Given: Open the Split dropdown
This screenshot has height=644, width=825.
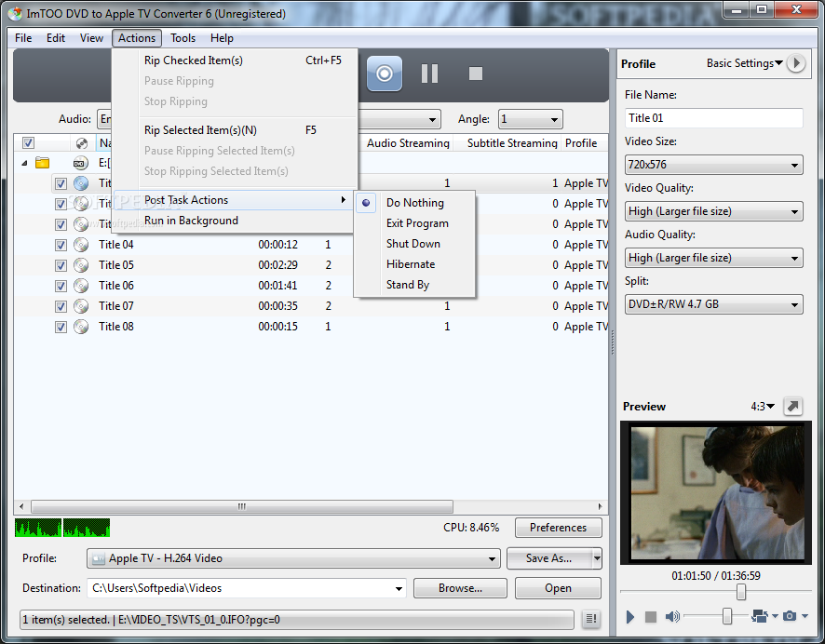Looking at the screenshot, I should (x=713, y=304).
